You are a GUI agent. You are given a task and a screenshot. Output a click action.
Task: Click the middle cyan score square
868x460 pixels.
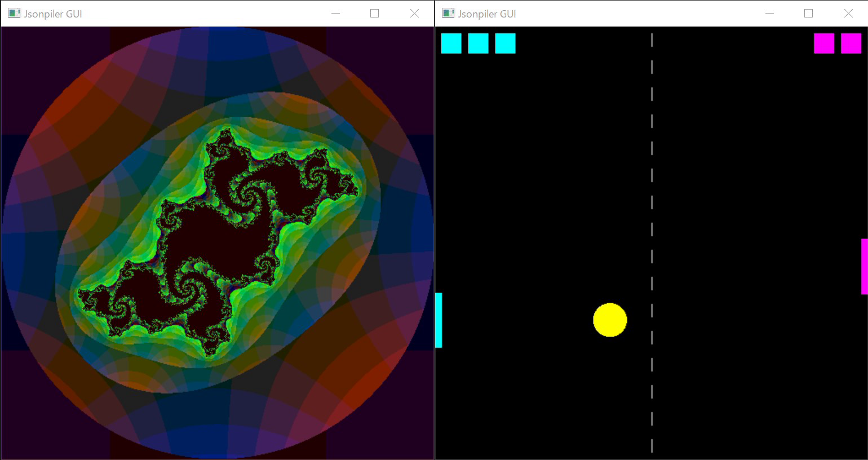point(478,43)
